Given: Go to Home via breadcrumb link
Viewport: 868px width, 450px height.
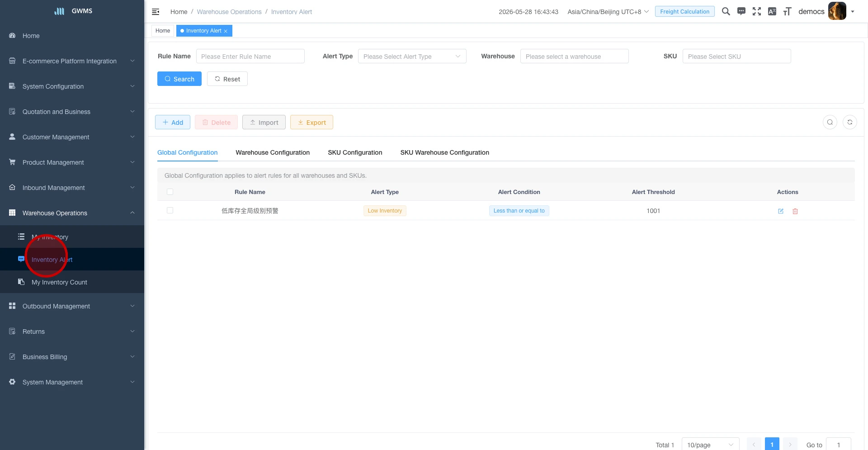Looking at the screenshot, I should coord(179,12).
